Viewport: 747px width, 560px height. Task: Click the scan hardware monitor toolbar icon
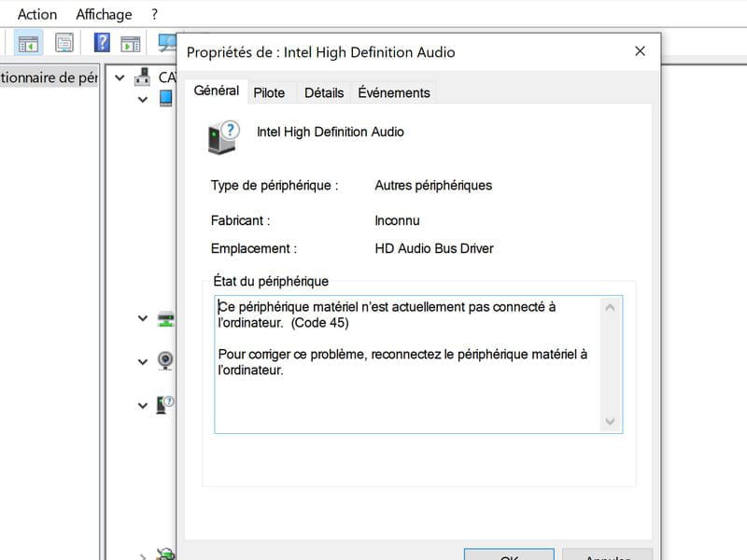[x=167, y=43]
